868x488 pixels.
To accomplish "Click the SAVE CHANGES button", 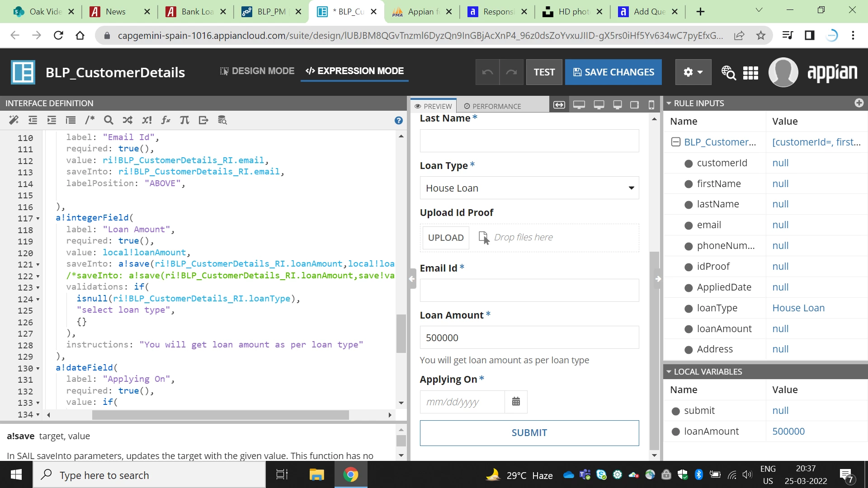I will 613,72.
